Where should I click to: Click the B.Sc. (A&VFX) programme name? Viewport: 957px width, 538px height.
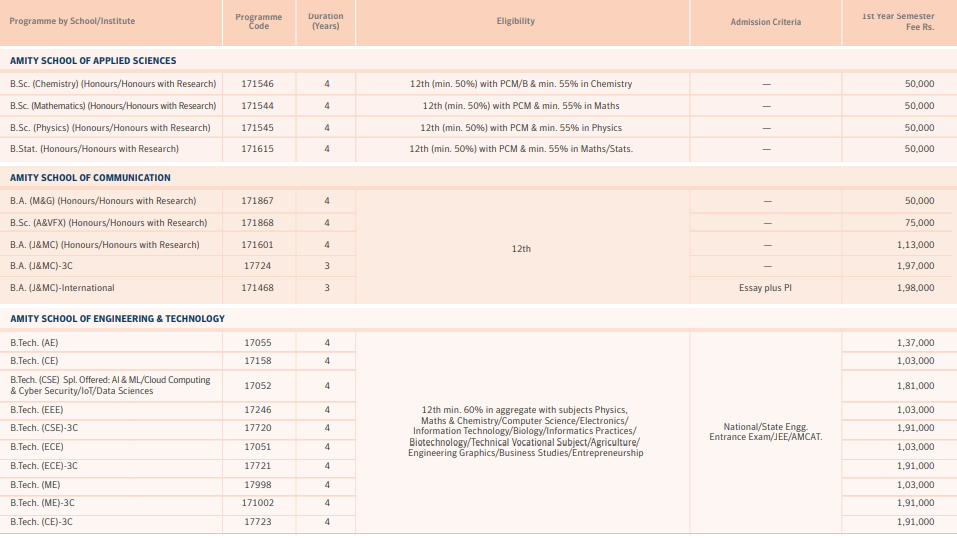(109, 223)
